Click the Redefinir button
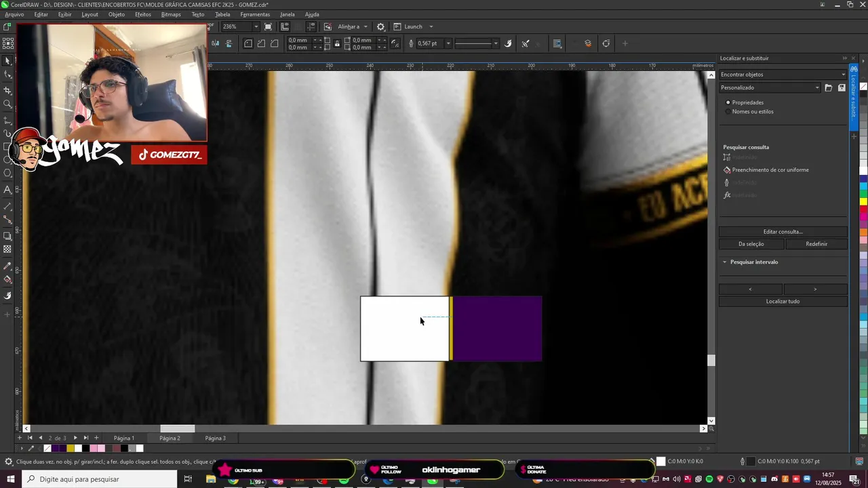This screenshot has width=868, height=488. tap(816, 244)
